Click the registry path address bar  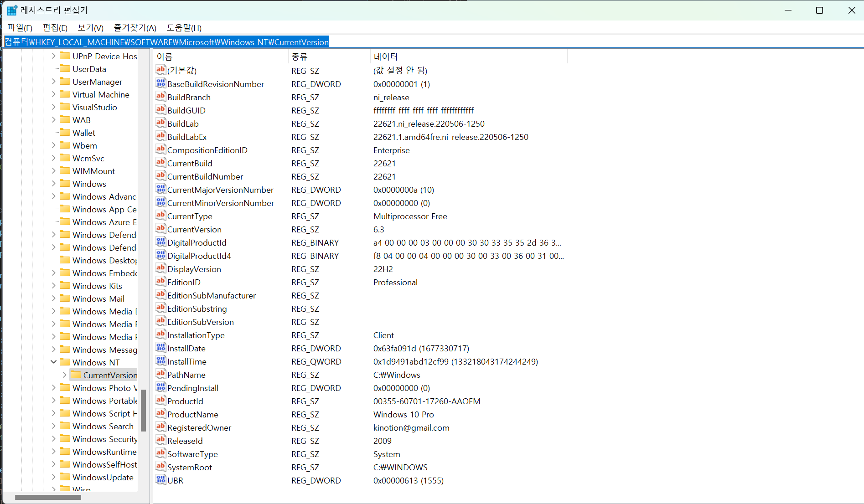click(x=433, y=42)
